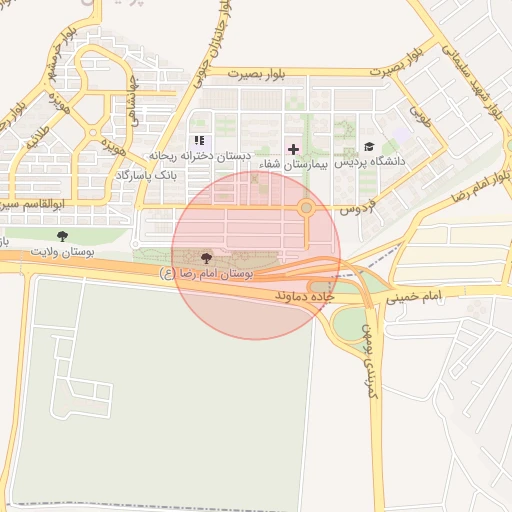Click the small circle junction in هویزه neighborhood
Image resolution: width=512 pixels, height=512 pixels.
pos(93,132)
